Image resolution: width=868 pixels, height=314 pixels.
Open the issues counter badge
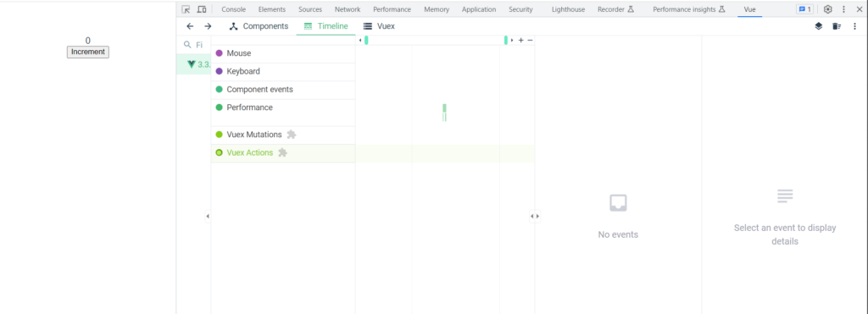(804, 9)
